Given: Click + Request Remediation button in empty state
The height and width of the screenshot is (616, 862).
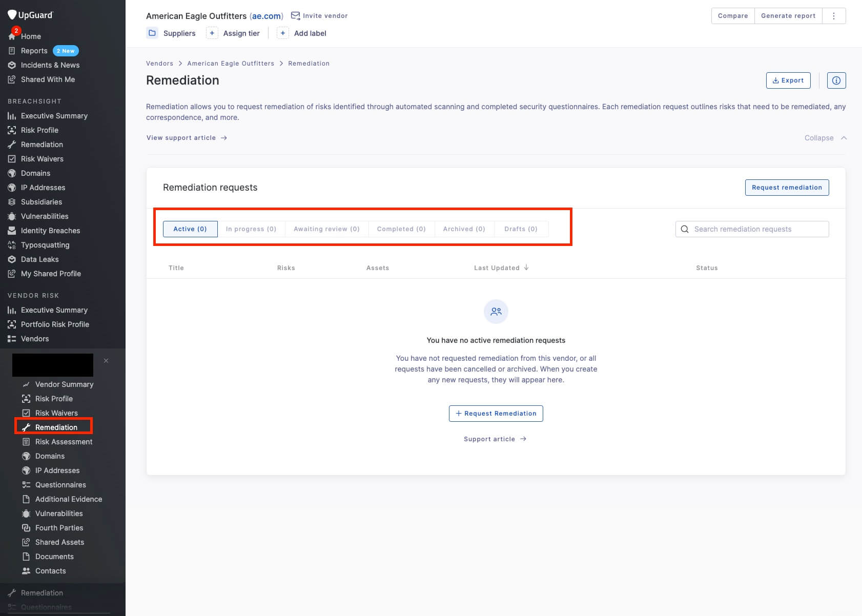Looking at the screenshot, I should tap(496, 414).
